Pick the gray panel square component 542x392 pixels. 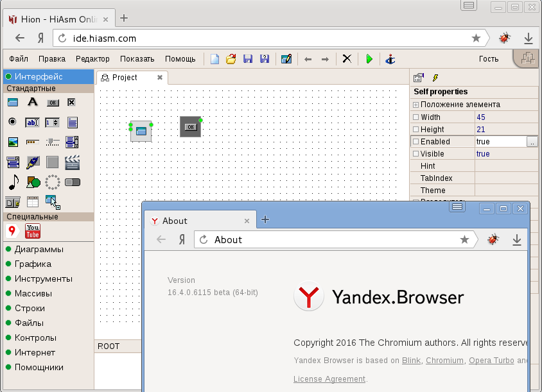coord(53,162)
